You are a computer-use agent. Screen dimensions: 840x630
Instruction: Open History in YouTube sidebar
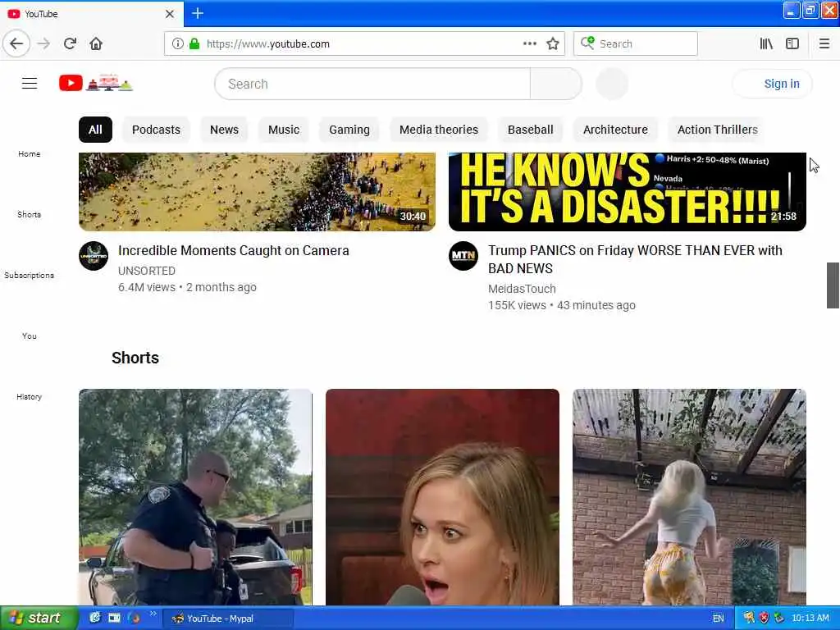coord(29,396)
